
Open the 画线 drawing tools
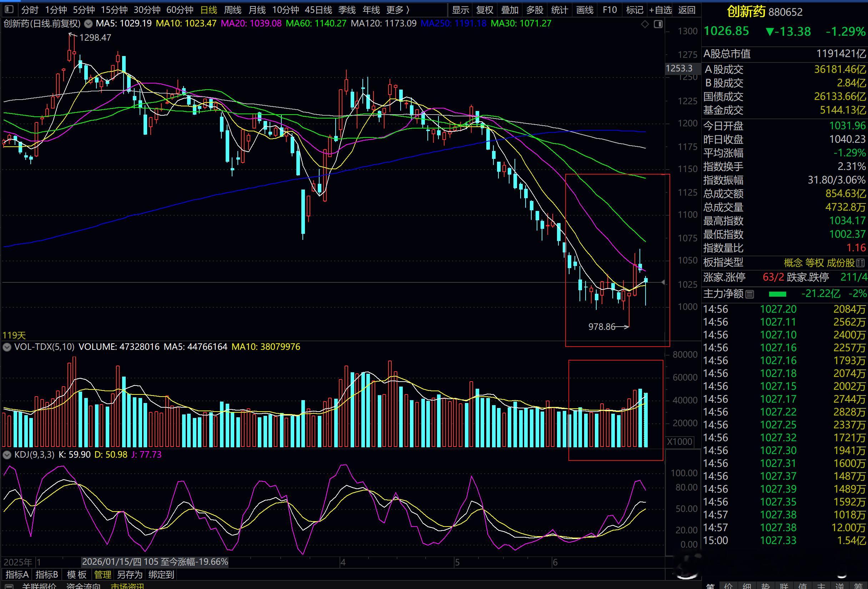585,10
